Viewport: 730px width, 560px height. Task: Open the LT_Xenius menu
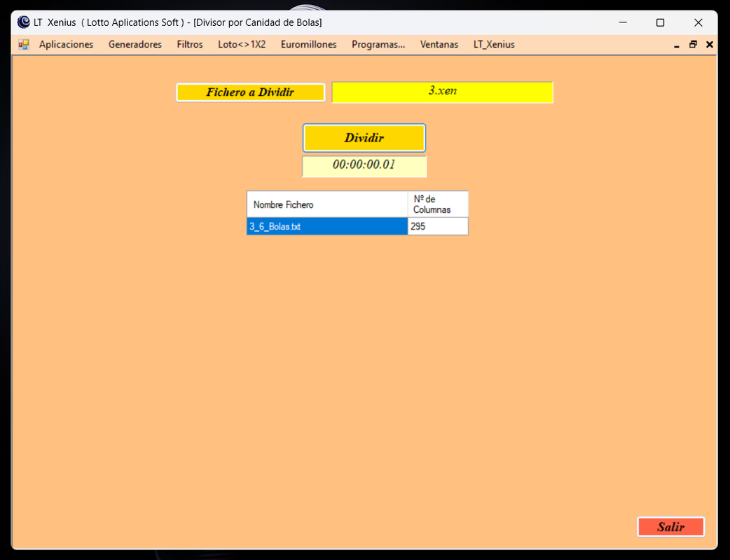click(x=494, y=45)
